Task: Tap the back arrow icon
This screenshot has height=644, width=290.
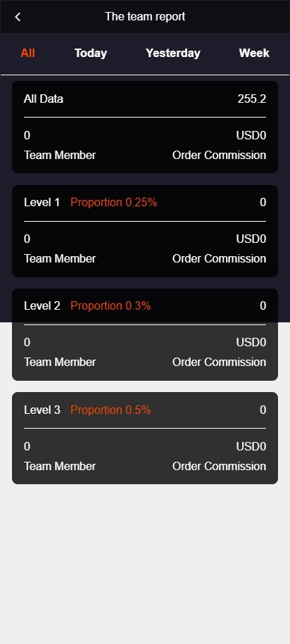Action: (x=18, y=17)
